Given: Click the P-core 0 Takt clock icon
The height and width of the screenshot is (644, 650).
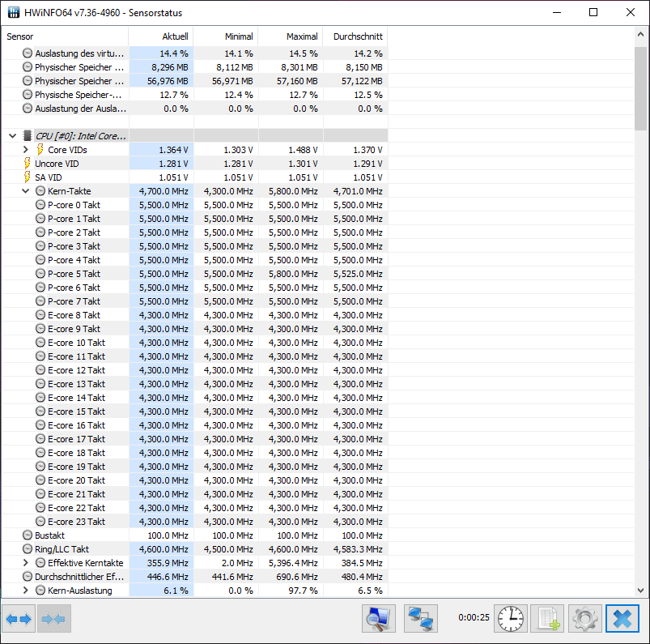Looking at the screenshot, I should [x=40, y=205].
